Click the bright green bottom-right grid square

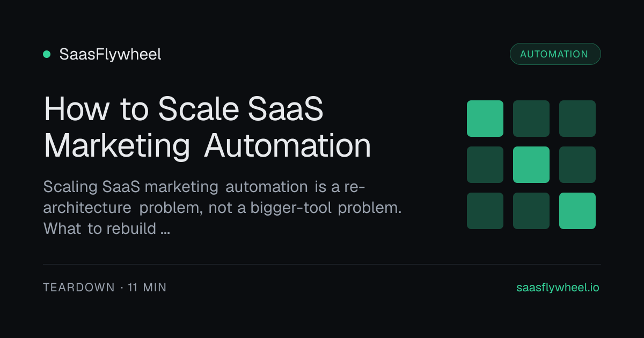(x=577, y=211)
